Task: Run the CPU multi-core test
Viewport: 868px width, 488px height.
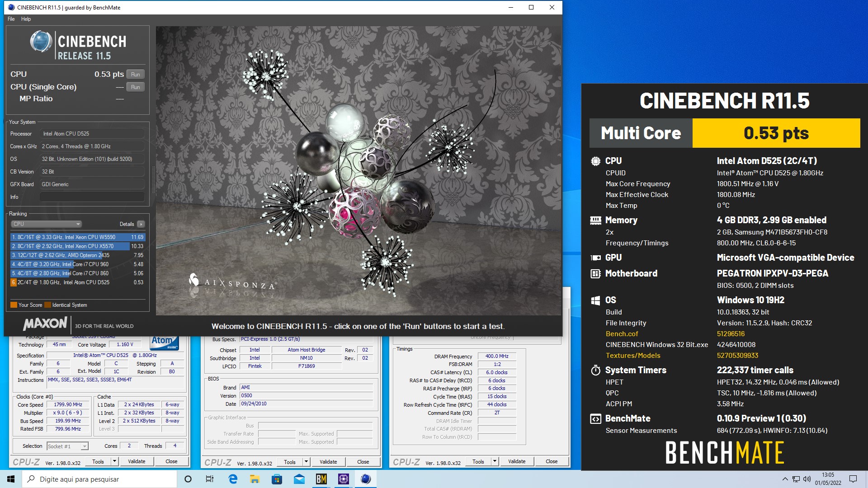Action: 136,74
